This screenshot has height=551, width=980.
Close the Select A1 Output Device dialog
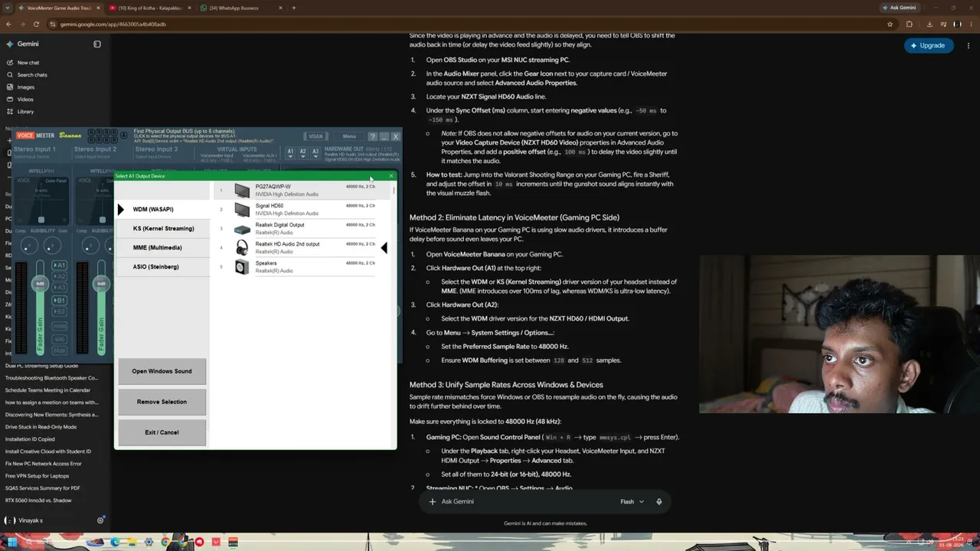(390, 176)
